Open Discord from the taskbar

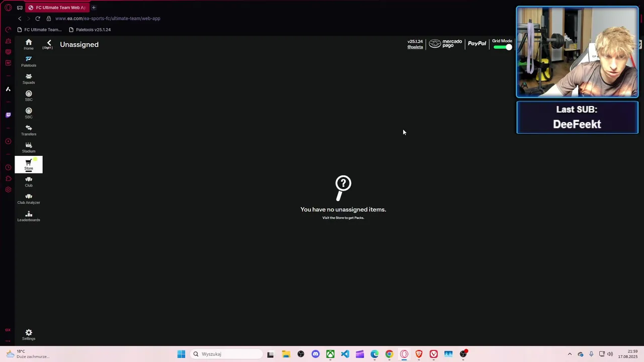[315, 354]
